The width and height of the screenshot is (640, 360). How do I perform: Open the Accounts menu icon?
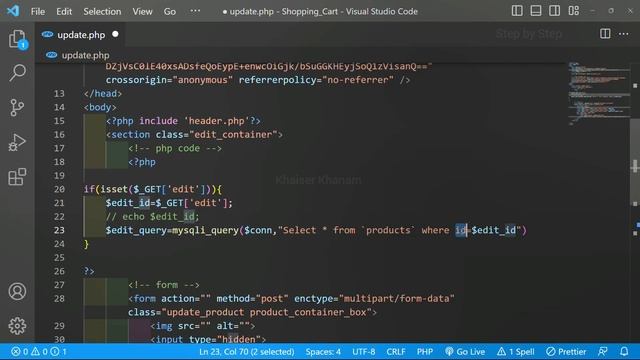[17, 291]
